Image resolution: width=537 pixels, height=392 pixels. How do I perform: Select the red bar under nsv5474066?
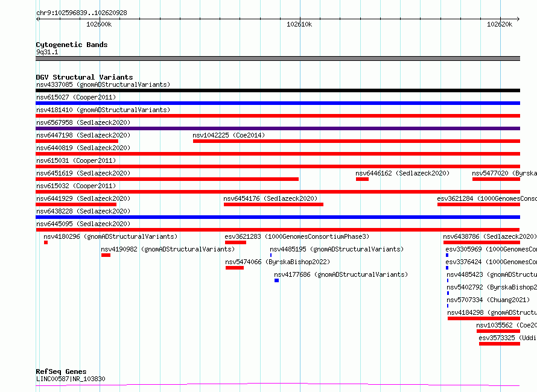[235, 268]
